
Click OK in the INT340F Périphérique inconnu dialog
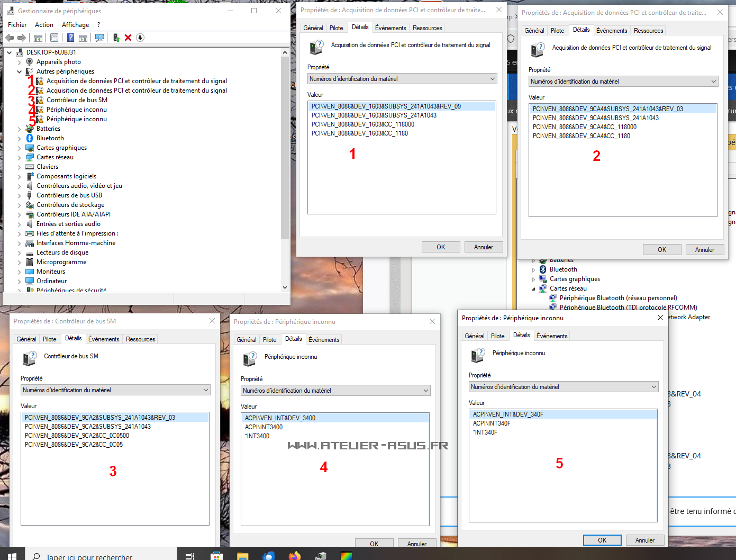[x=602, y=540]
